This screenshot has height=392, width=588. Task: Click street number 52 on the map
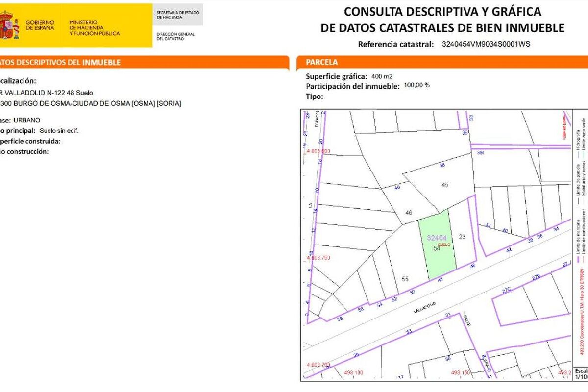[393, 299]
